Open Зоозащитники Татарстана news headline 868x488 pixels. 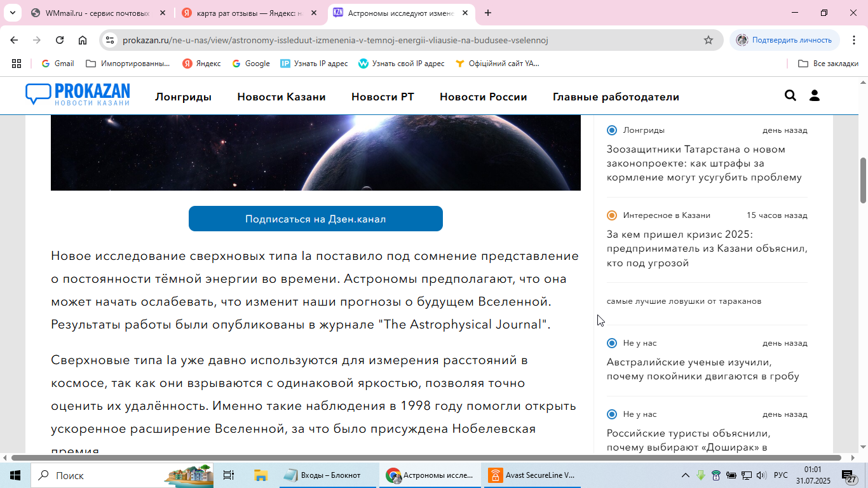[x=704, y=163]
